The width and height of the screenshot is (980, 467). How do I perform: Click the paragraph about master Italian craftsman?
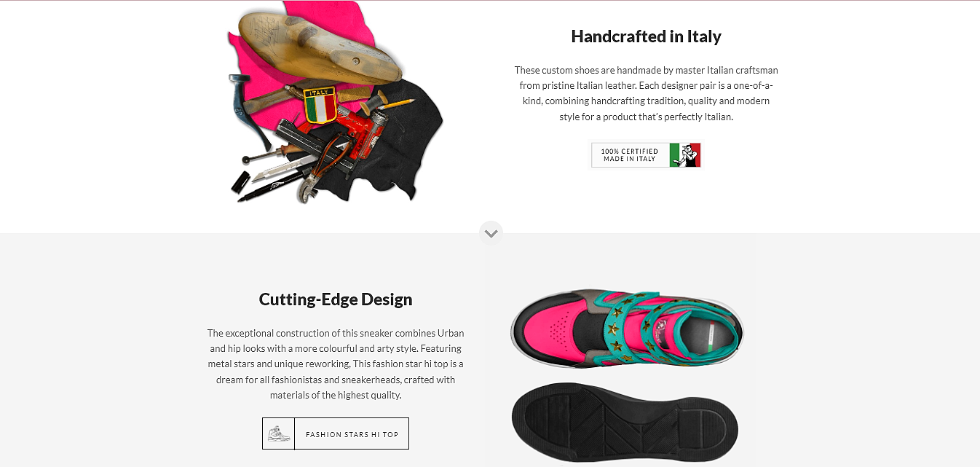tap(646, 93)
